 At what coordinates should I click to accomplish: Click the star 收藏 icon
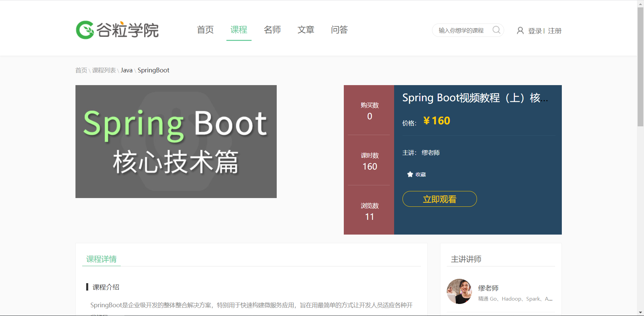pos(410,174)
